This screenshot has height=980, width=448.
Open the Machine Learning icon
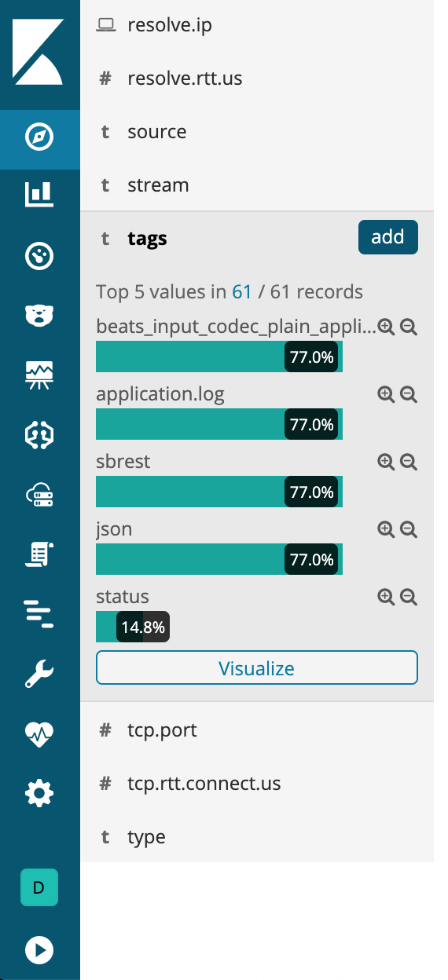[39, 435]
